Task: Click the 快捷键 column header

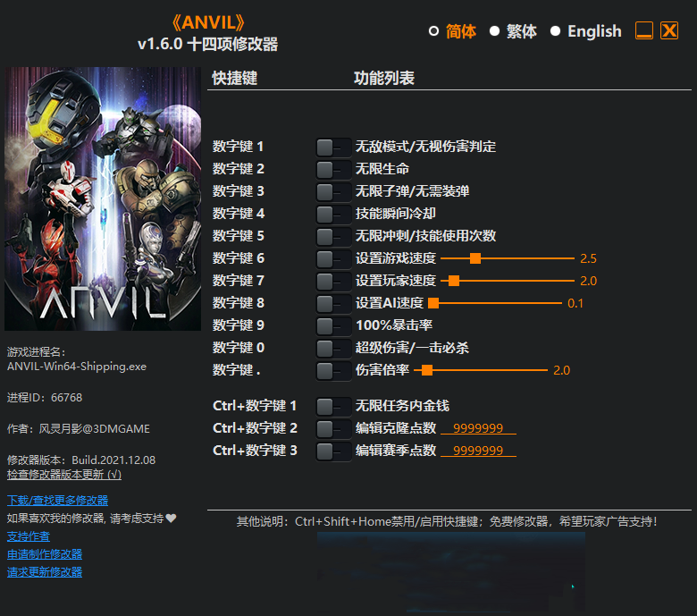Action: pyautogui.click(x=235, y=78)
